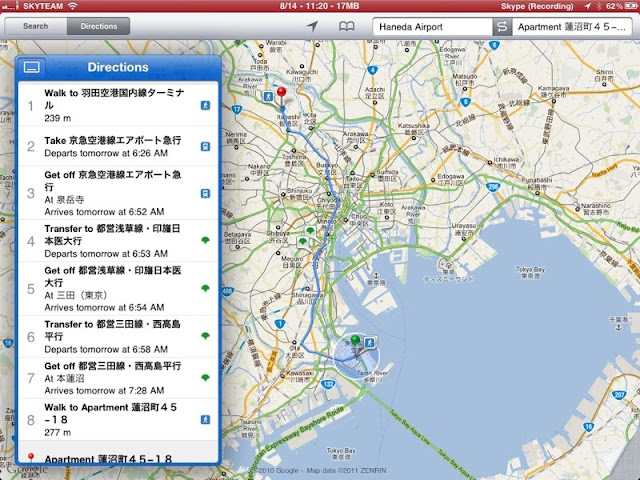
Task: Click the walking icon in step 8
Action: pyautogui.click(x=205, y=420)
